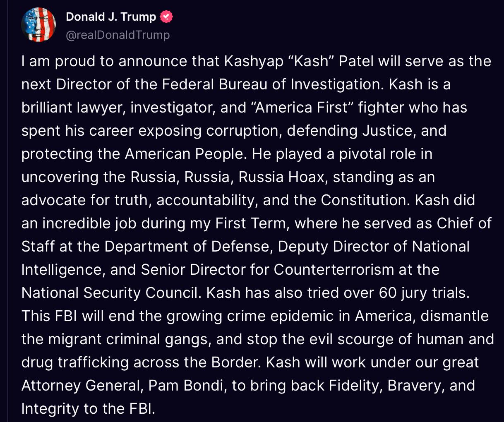Click the word "Counterterrorism" in the post
This screenshot has height=422, width=504.
tap(334, 270)
